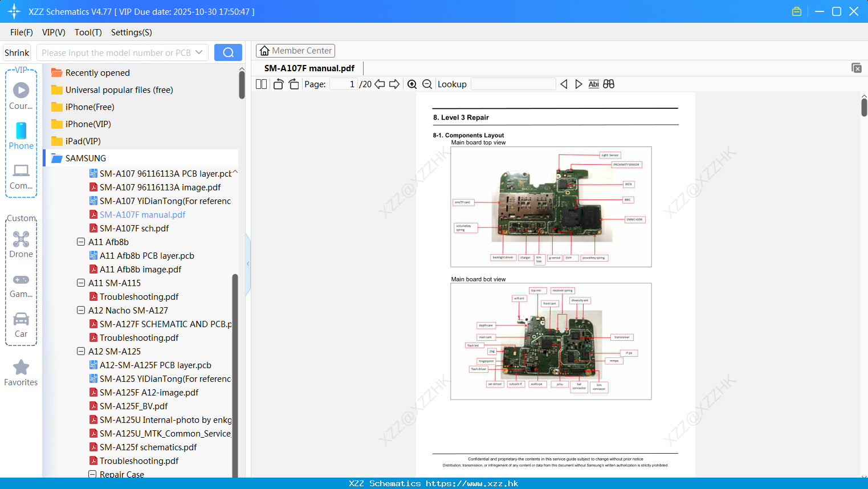Viewport: 868px width, 489px height.
Task: Click the magnifier search button
Action: [228, 52]
